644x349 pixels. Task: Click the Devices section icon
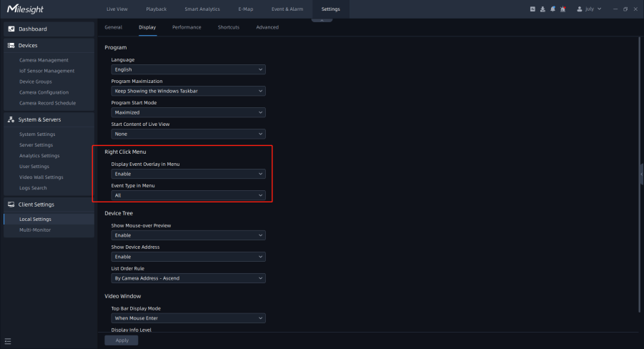tap(11, 45)
